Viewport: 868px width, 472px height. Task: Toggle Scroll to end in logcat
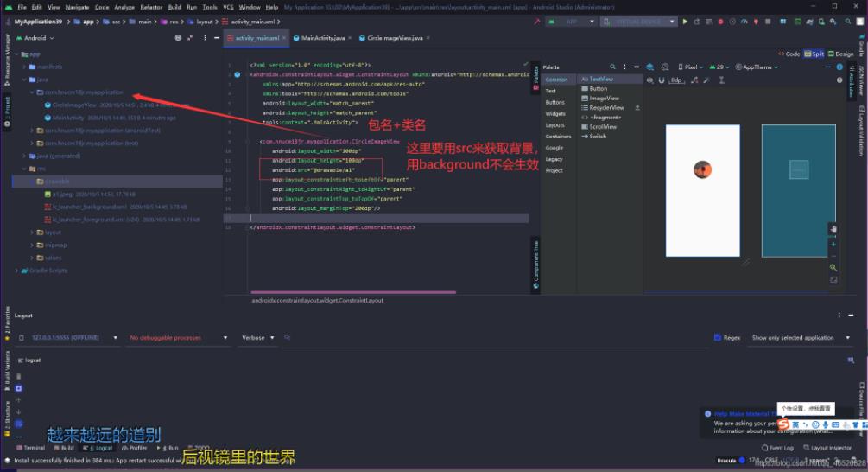click(18, 388)
